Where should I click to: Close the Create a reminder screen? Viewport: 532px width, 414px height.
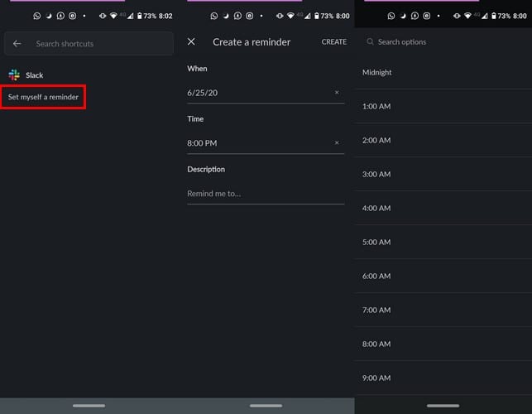(x=192, y=41)
